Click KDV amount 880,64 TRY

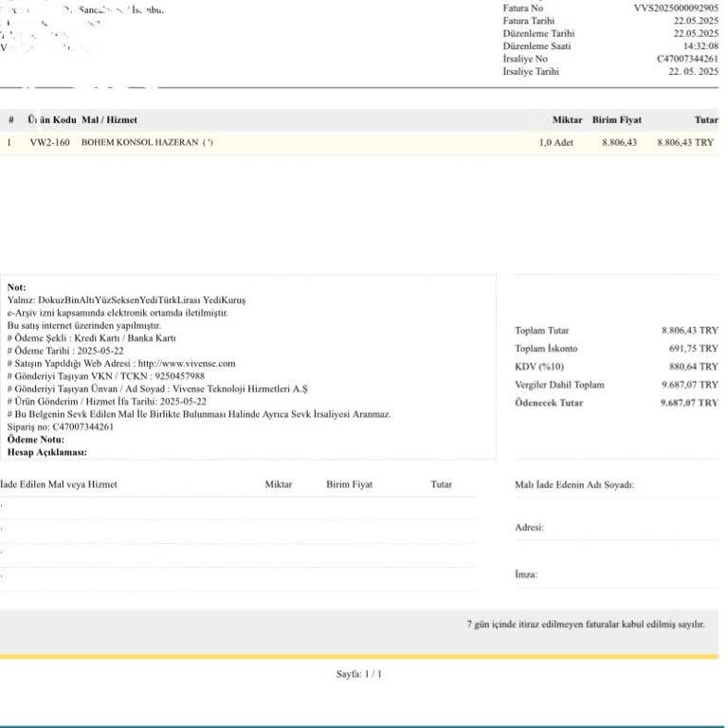point(694,367)
